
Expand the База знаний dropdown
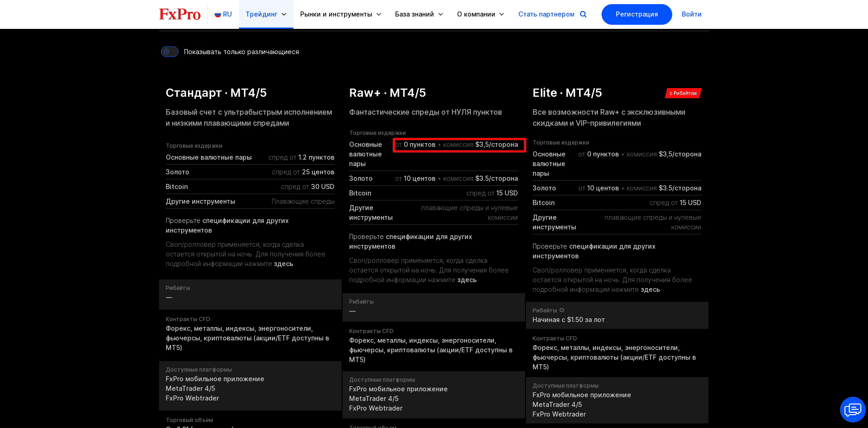tap(419, 14)
